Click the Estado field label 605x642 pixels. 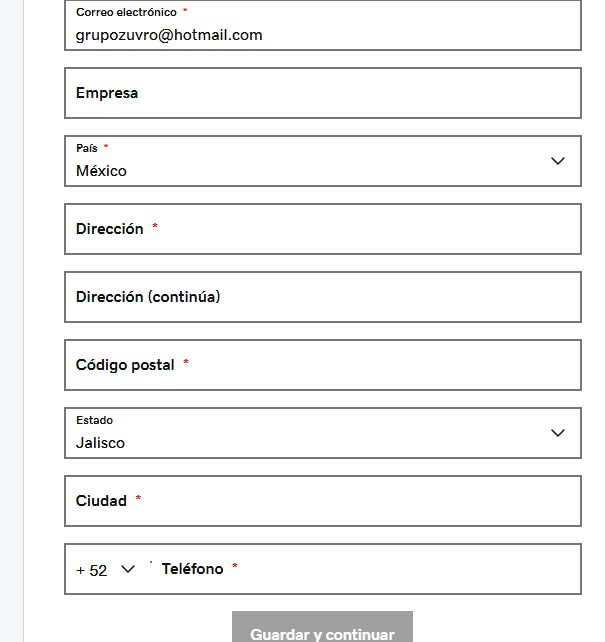pos(95,420)
